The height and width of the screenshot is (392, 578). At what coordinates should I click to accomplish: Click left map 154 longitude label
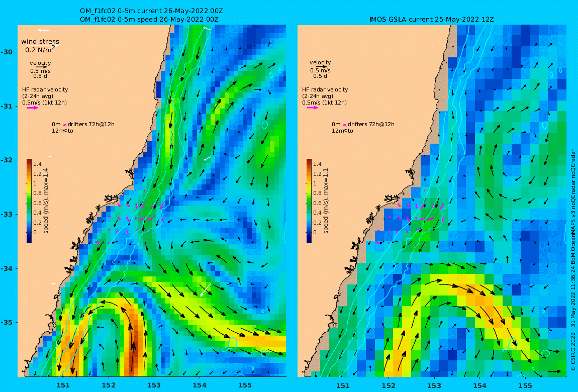coord(200,385)
